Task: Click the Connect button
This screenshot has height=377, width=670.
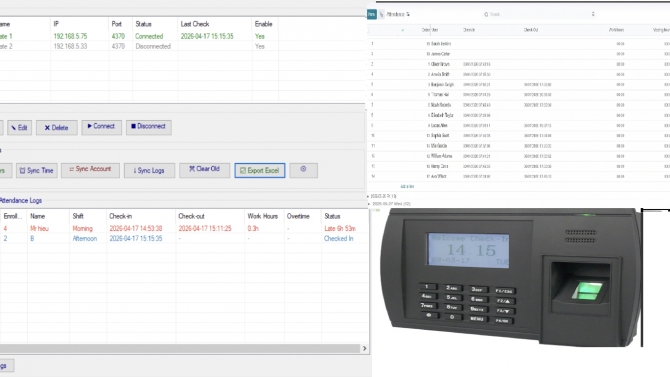Action: 101,127
